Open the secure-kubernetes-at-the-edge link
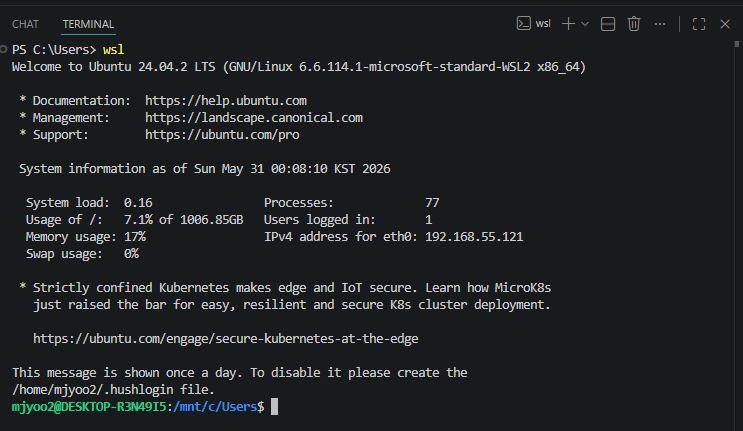Image resolution: width=743 pixels, height=431 pixels. click(226, 339)
